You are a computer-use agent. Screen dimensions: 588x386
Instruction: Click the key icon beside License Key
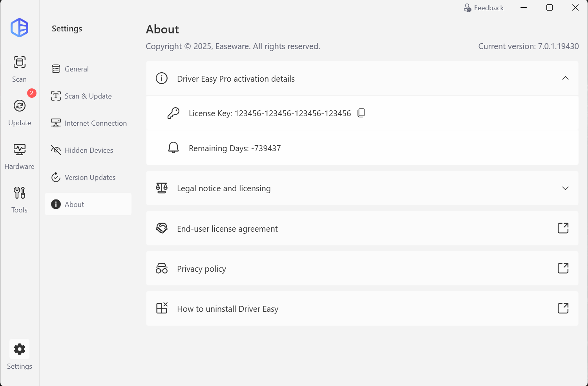point(173,113)
